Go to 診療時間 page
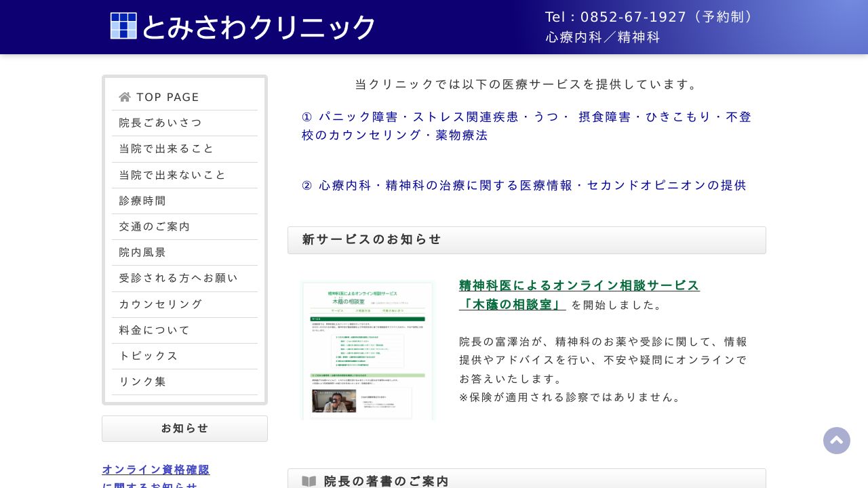 (143, 201)
